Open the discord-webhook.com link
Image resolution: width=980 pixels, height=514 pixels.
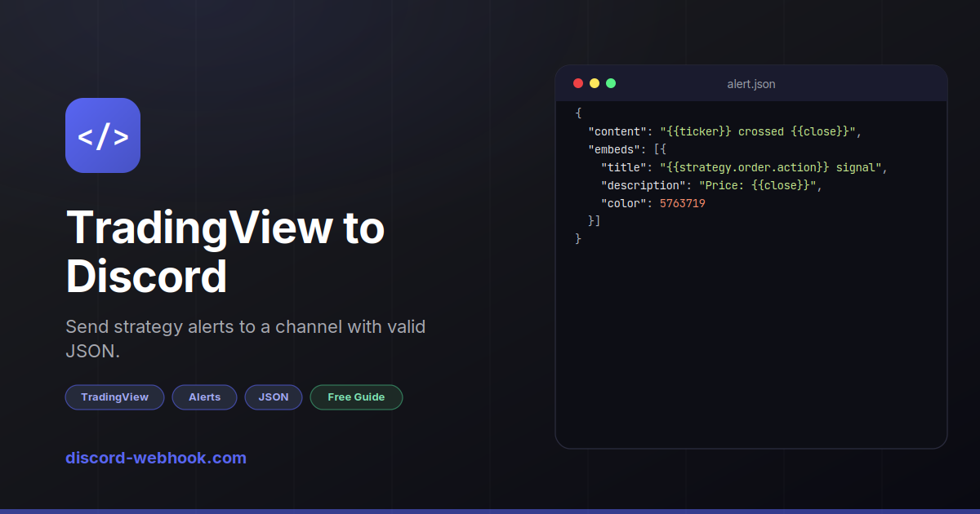coord(156,458)
